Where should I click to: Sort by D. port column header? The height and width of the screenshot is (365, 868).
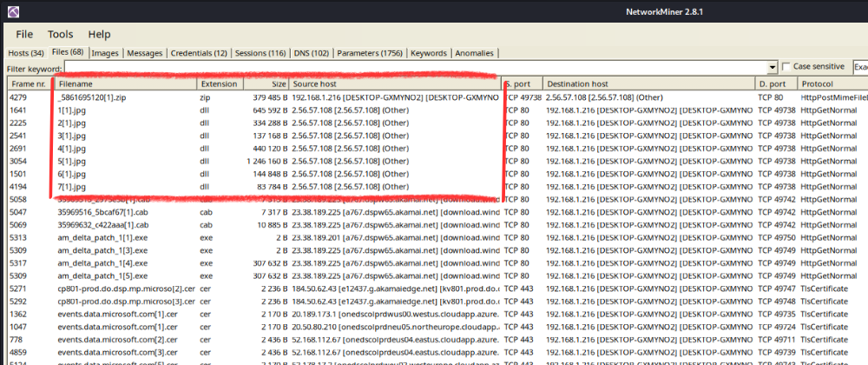point(776,84)
